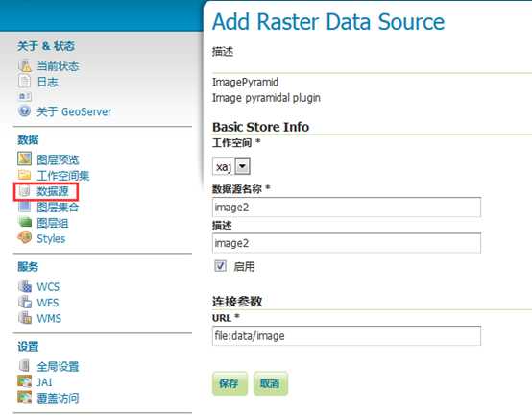
Task: Click the 图层预览 map icon
Action: pos(24,159)
